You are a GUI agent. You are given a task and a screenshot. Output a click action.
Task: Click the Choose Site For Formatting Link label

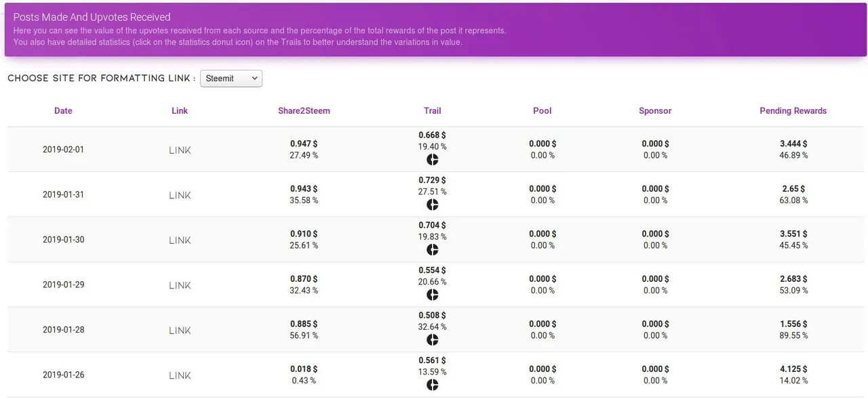[x=101, y=79]
